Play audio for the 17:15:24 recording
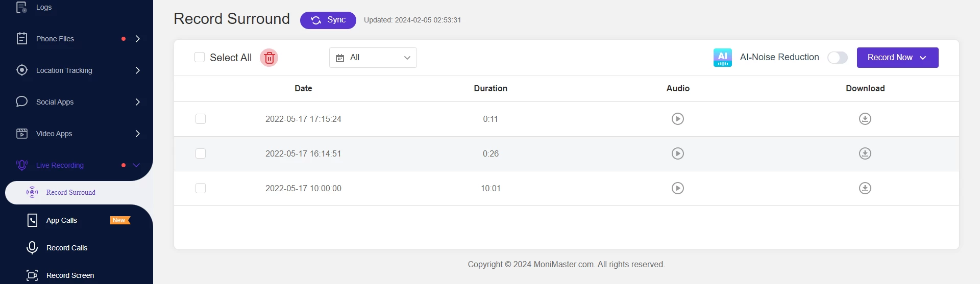Viewport: 980px width, 284px height. 677,119
